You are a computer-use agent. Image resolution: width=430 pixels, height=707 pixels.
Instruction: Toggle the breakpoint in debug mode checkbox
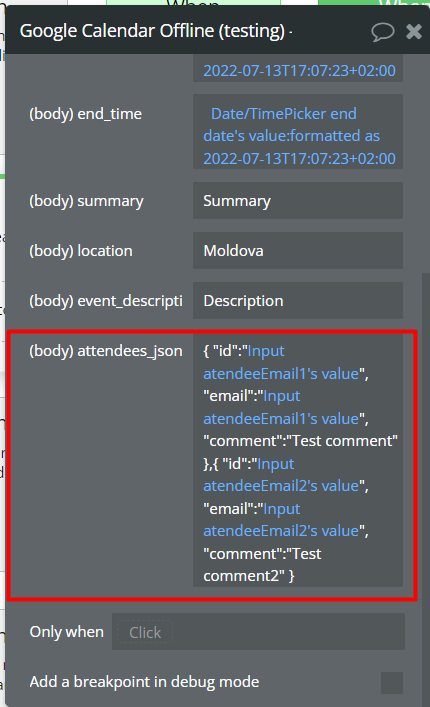point(392,682)
